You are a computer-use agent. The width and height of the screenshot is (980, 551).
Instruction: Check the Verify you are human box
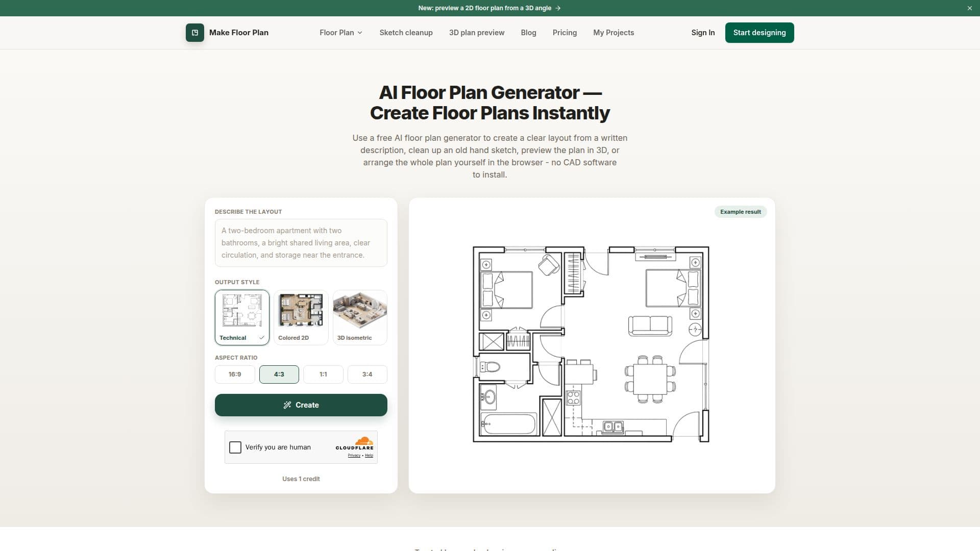(235, 447)
